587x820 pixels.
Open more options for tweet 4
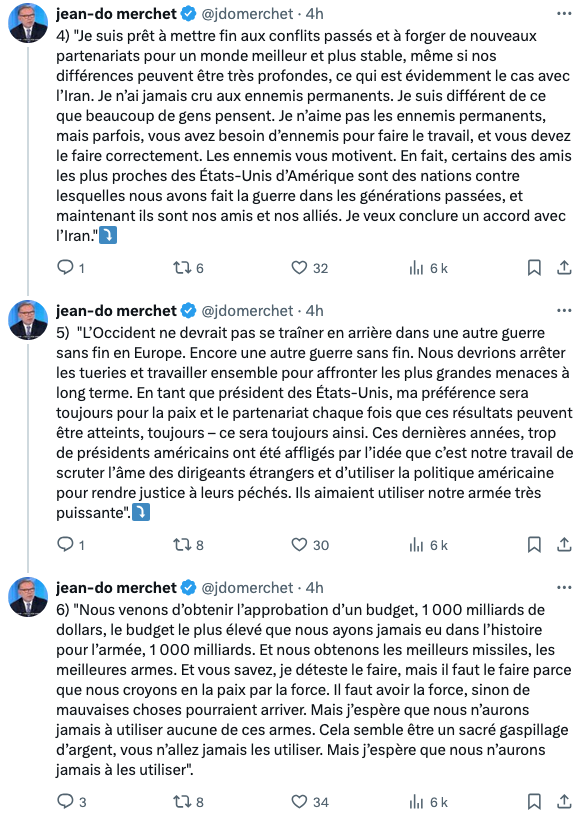[x=564, y=14]
